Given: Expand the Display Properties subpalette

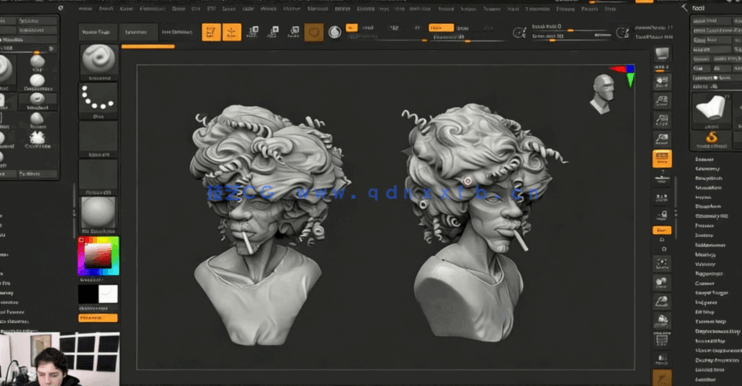Looking at the screenshot, I should [717, 360].
